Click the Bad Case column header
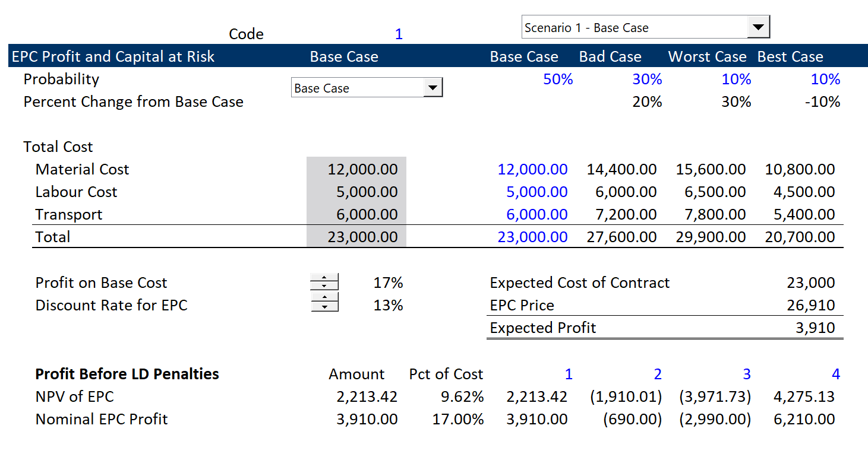The image size is (868, 457). click(610, 56)
